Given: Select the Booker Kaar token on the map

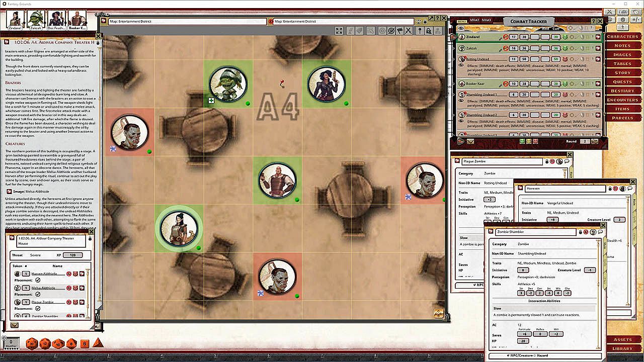Looking at the screenshot, I should (277, 180).
